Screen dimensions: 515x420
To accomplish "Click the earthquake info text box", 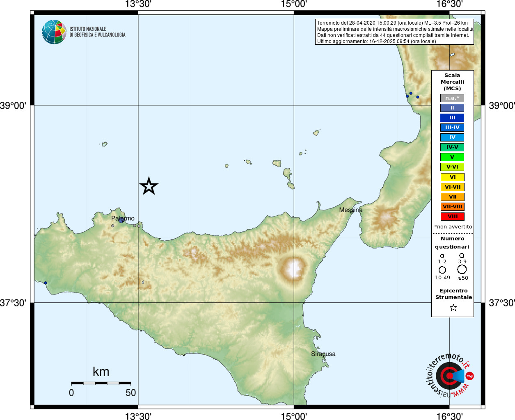I will [394, 32].
